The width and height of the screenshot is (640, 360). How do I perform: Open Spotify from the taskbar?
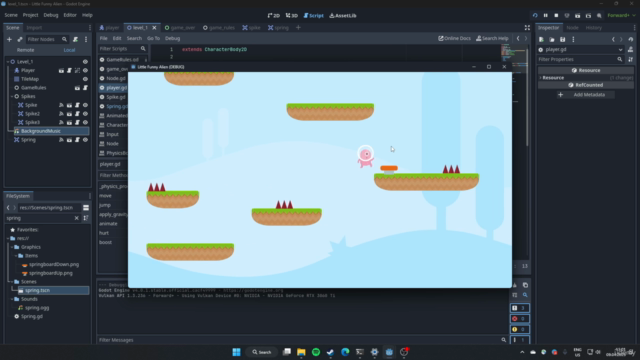pos(316,352)
